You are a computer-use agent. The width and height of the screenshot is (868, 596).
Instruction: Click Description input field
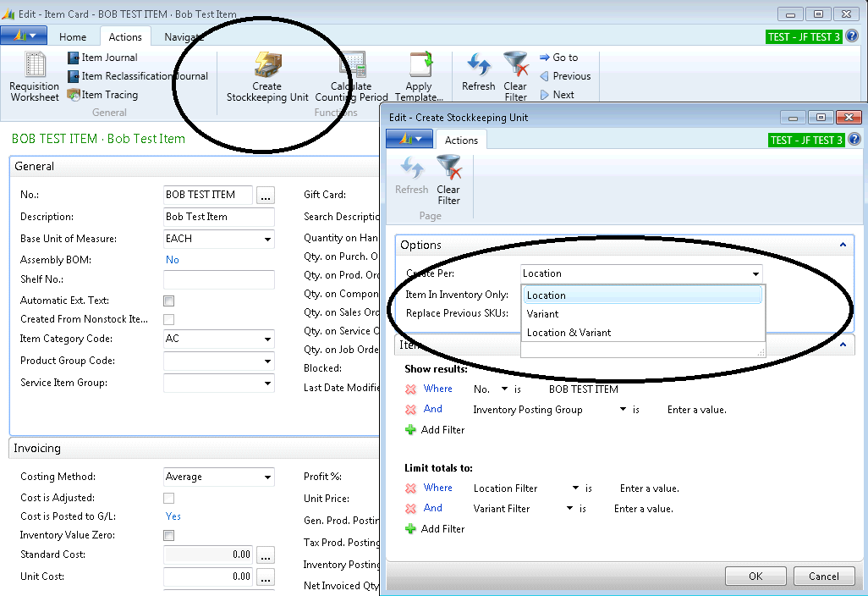(219, 217)
